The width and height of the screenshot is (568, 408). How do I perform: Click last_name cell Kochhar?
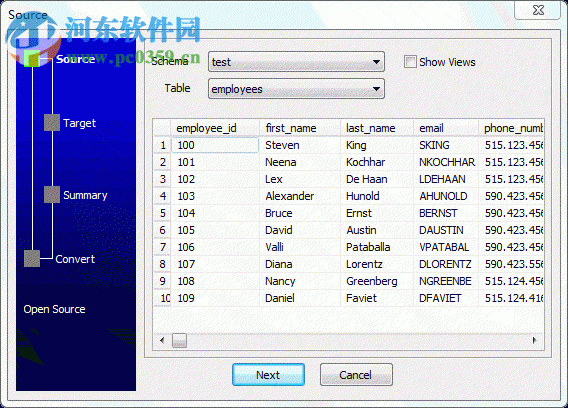[377, 162]
